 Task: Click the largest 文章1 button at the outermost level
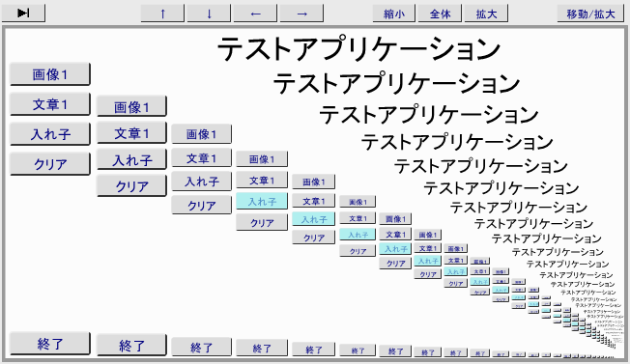[50, 104]
